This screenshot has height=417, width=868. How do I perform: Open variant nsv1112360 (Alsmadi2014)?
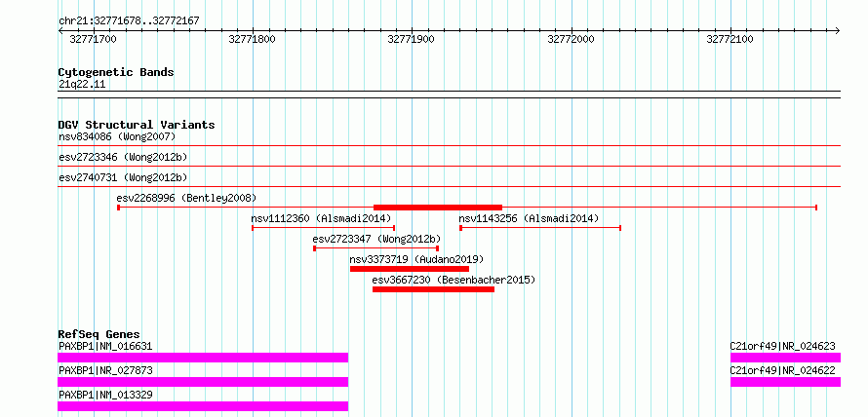tap(321, 218)
